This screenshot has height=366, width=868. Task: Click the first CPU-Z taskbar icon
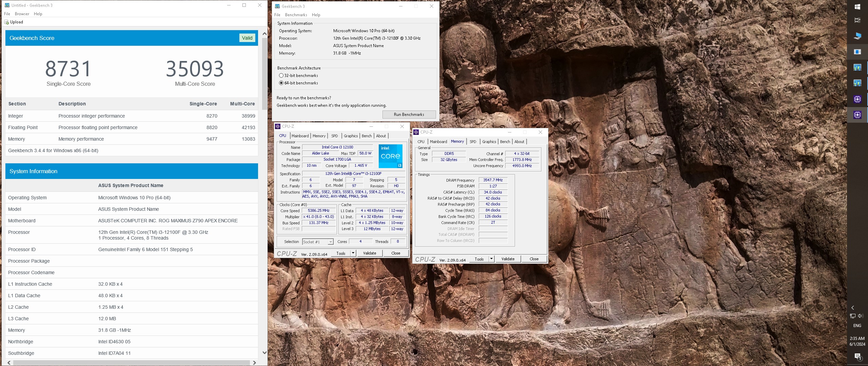pyautogui.click(x=857, y=99)
